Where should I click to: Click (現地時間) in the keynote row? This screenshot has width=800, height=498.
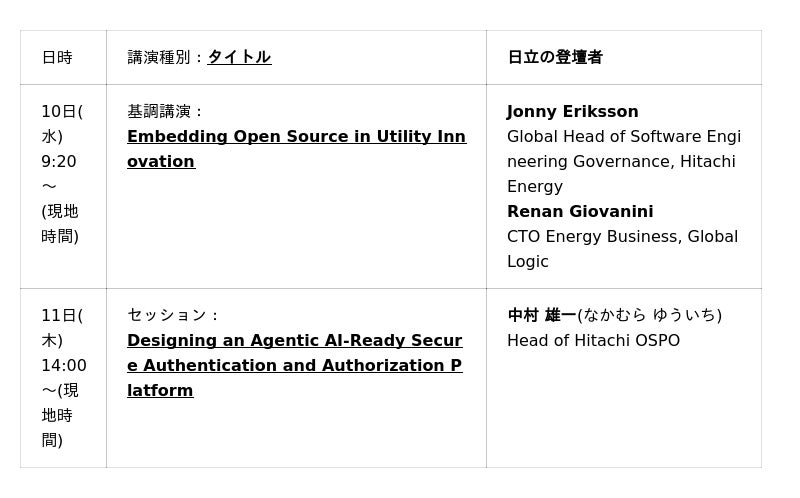60,224
